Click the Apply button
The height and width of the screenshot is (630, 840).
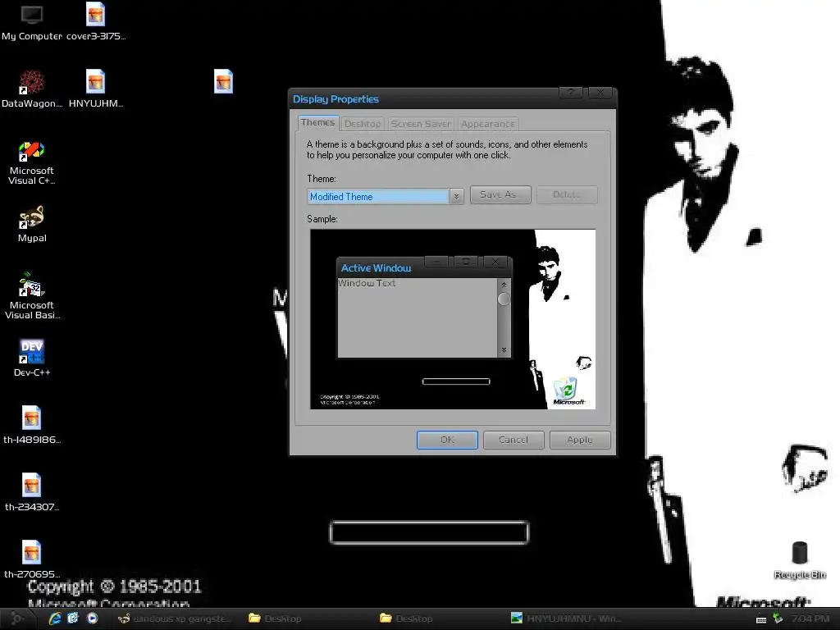pos(580,440)
